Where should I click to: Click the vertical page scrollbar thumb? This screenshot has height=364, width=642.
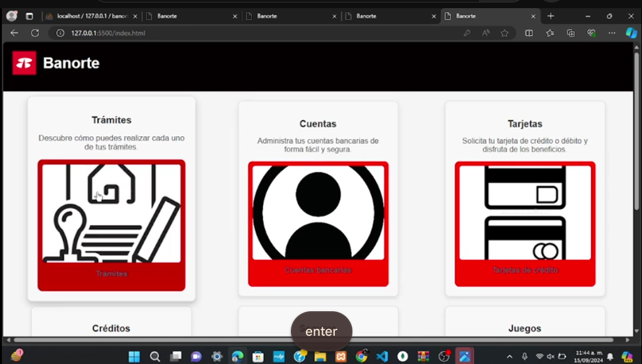coord(637,131)
